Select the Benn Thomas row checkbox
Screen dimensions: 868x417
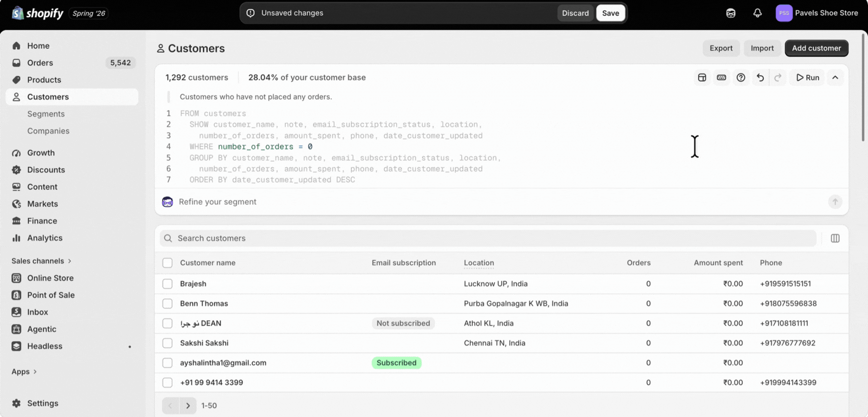tap(167, 303)
